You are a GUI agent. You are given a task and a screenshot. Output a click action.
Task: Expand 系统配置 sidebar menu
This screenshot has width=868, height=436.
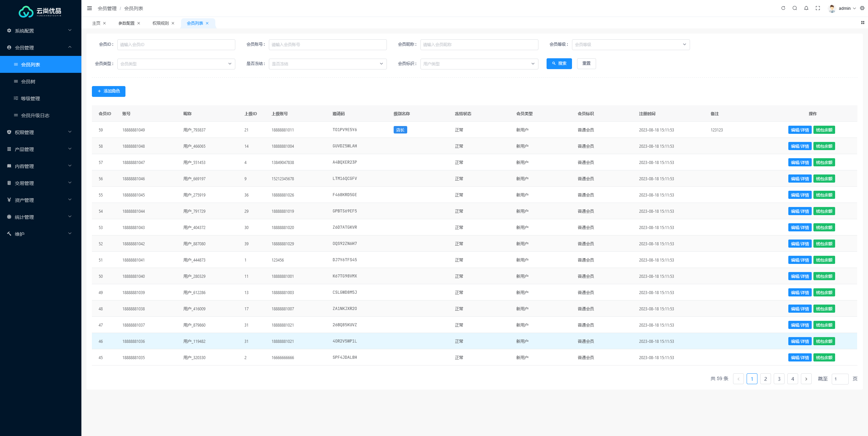pyautogui.click(x=41, y=30)
